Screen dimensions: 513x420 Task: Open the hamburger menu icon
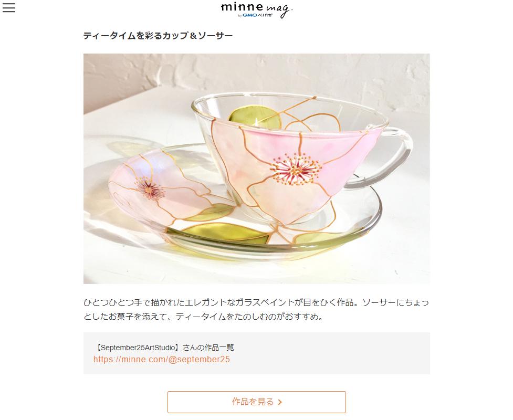pyautogui.click(x=9, y=7)
